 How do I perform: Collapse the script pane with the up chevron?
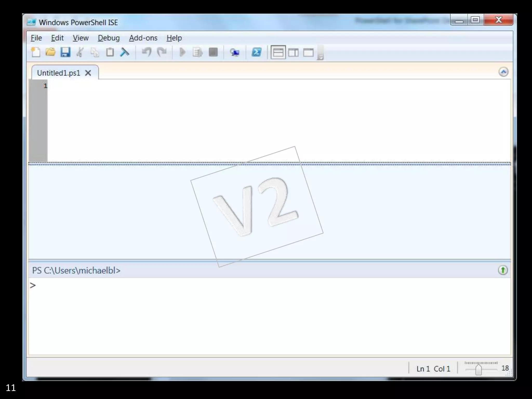point(503,72)
